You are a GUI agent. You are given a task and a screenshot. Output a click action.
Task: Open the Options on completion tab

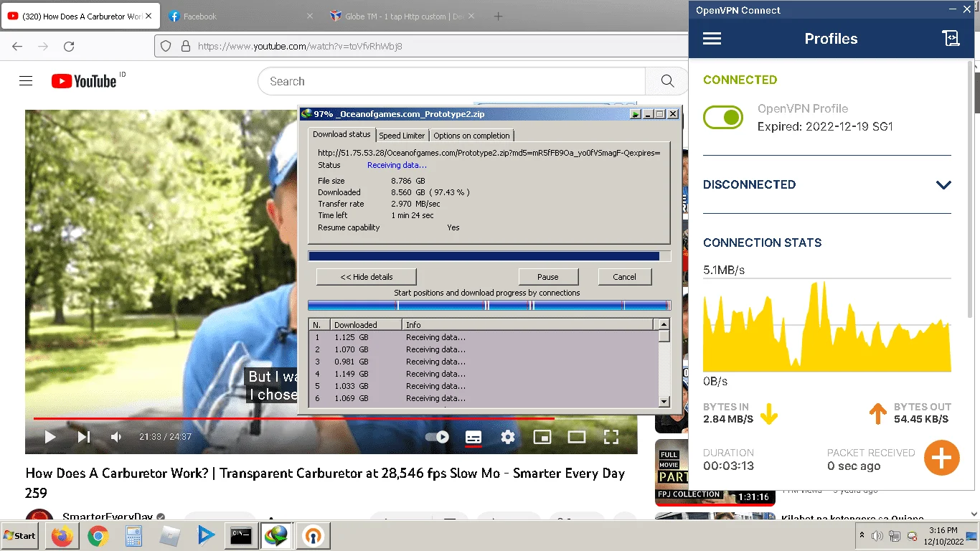pyautogui.click(x=471, y=136)
